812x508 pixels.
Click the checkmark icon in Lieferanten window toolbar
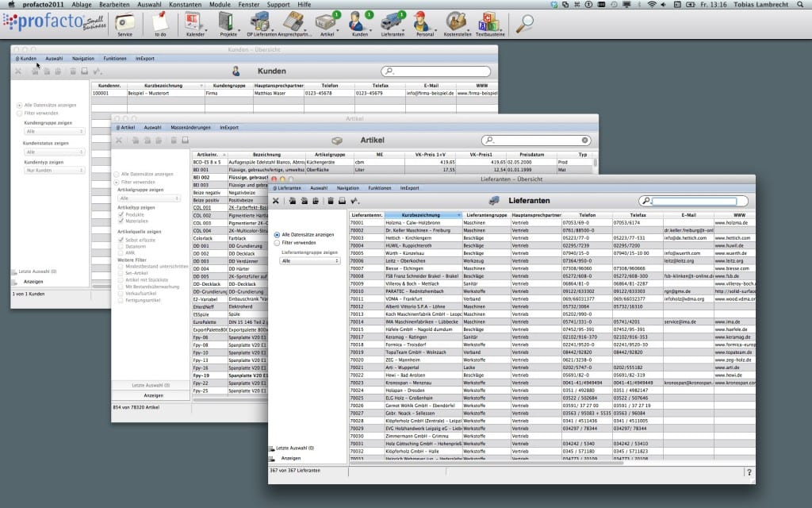[x=354, y=201]
